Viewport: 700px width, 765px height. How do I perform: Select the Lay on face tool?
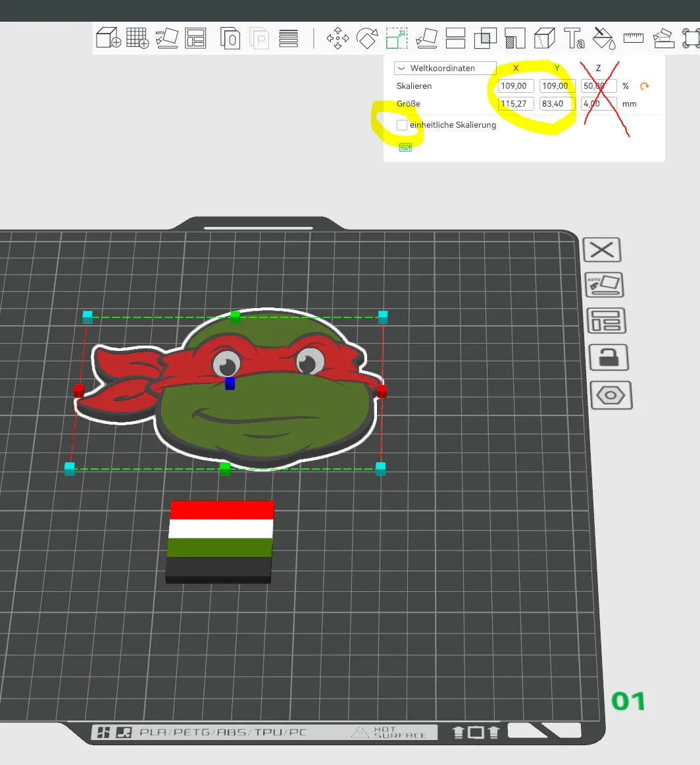(x=426, y=38)
